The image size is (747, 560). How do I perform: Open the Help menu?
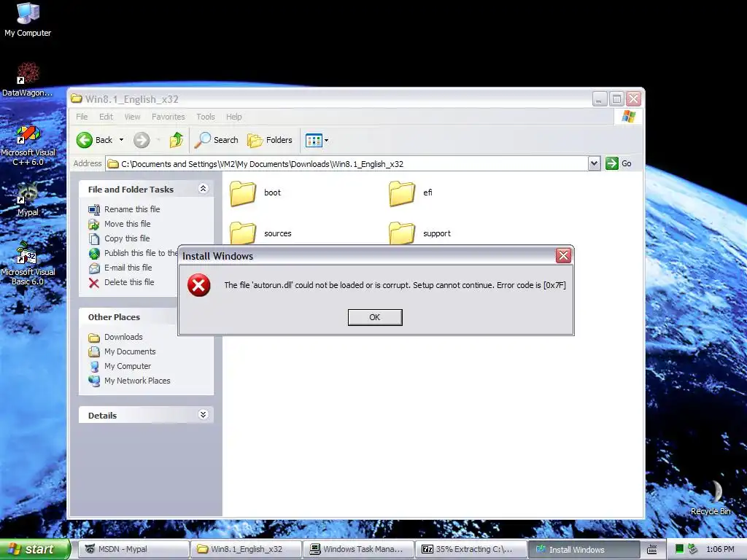pos(233,117)
